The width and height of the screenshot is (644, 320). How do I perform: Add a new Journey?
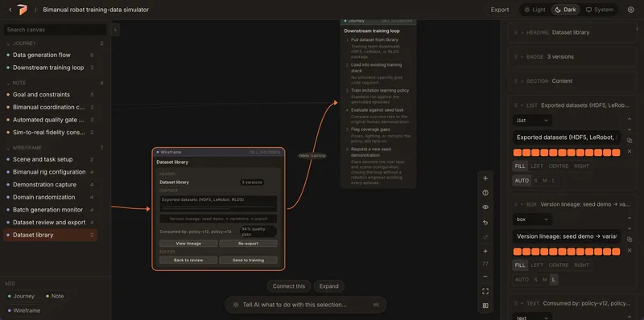tap(22, 296)
